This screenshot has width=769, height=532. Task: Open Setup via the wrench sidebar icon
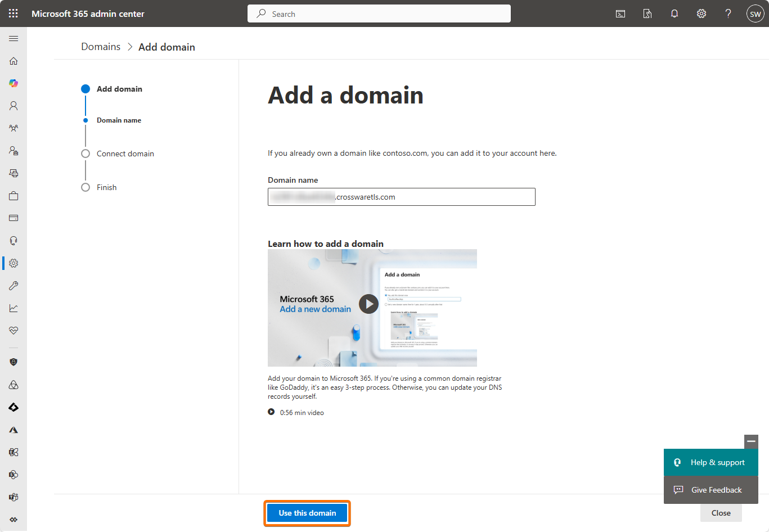tap(14, 286)
